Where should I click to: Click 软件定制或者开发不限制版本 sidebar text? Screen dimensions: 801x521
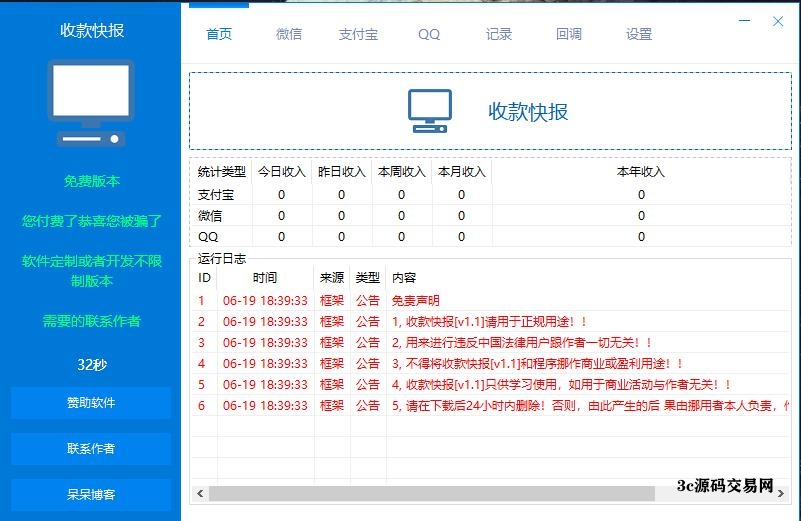coord(92,271)
